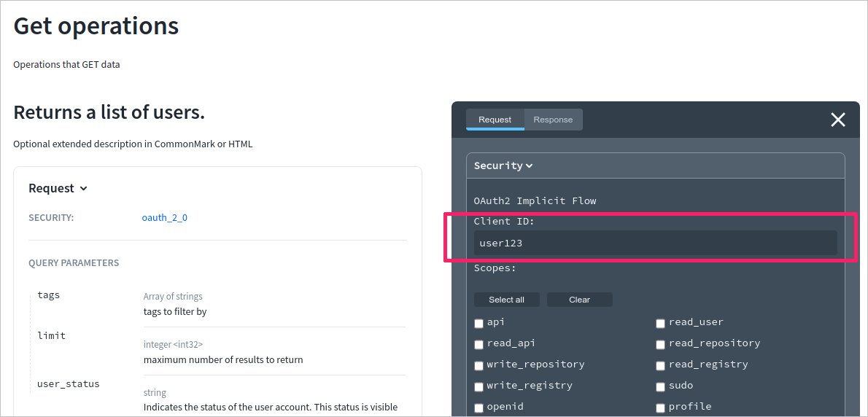
Task: Tick the openid scope checkbox
Action: coord(479,408)
